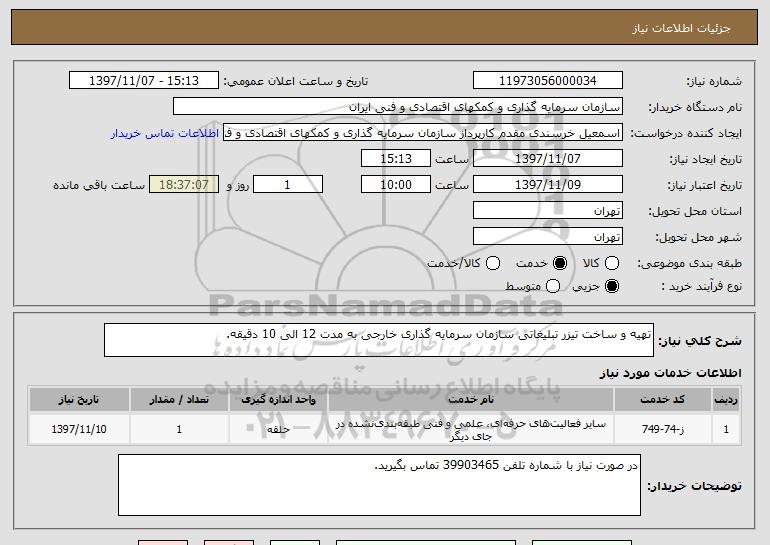
Task: Open اطلاعات تماس خریدار link
Action: [165, 134]
